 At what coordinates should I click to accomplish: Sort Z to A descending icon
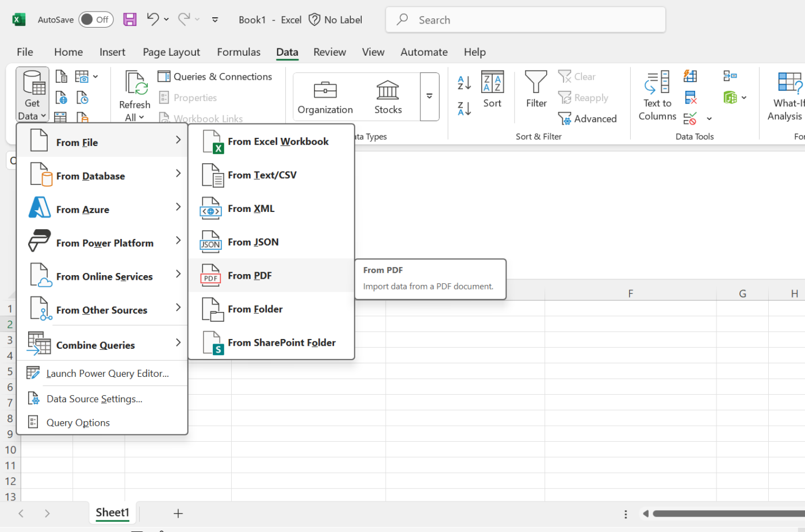(464, 108)
